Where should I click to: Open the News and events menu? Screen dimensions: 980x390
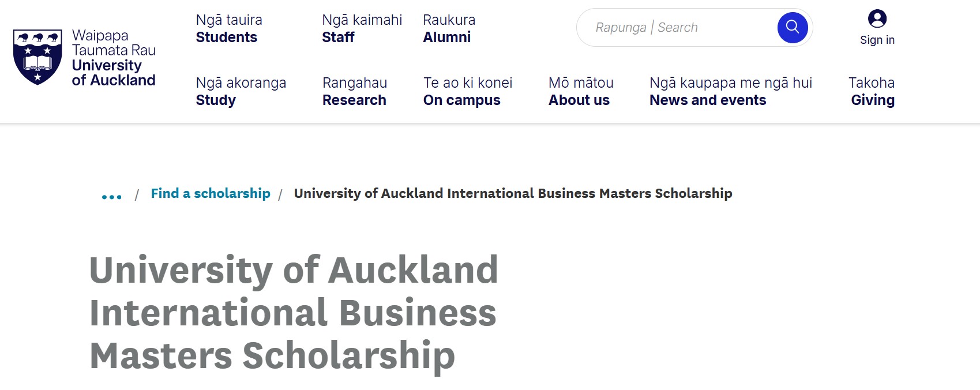(x=708, y=100)
